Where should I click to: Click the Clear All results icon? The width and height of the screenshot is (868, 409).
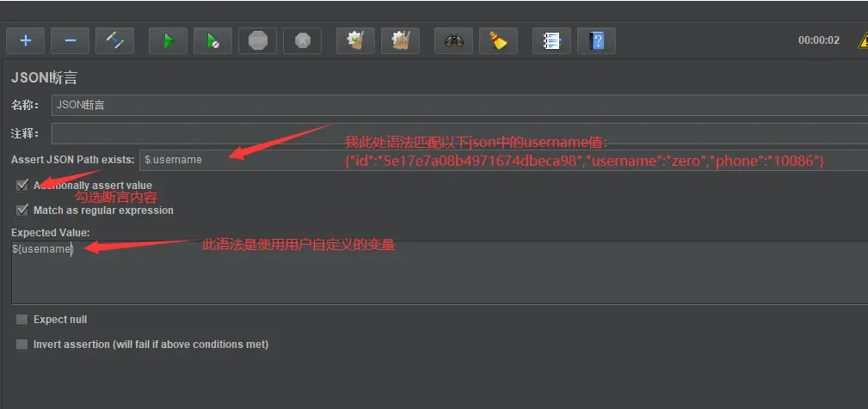tap(400, 41)
